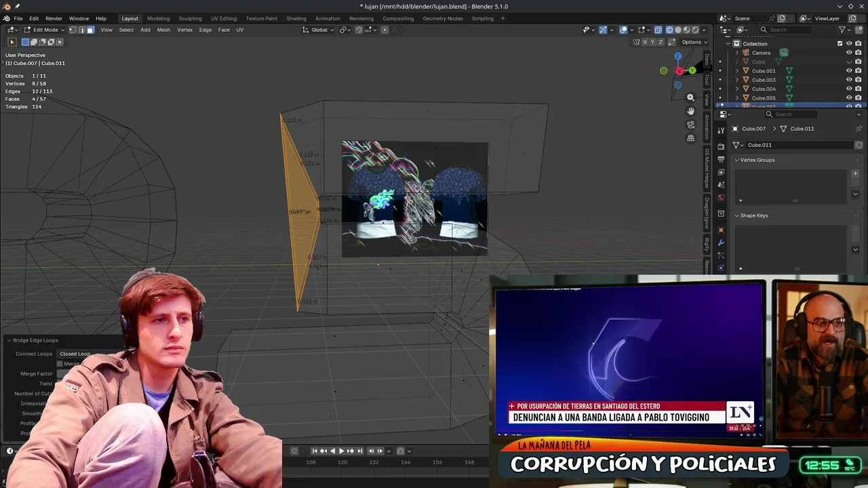868x488 pixels.
Task: Click the Select Box tool icon
Action: pos(12,42)
